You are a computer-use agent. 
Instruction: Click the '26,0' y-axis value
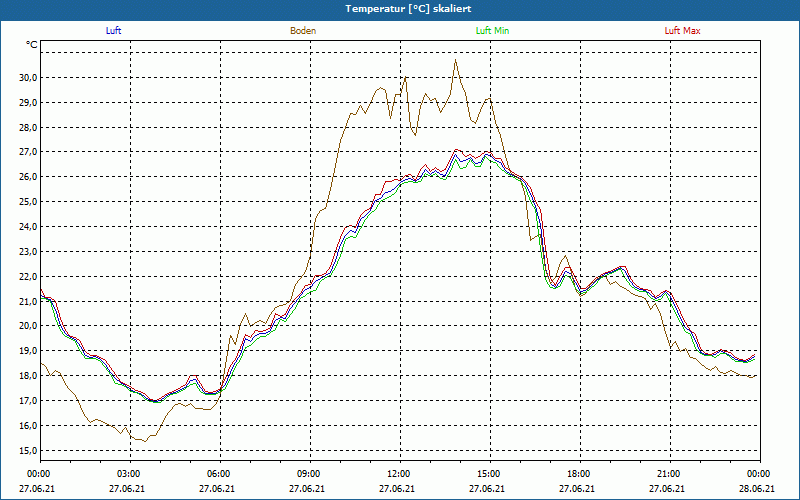pos(28,177)
